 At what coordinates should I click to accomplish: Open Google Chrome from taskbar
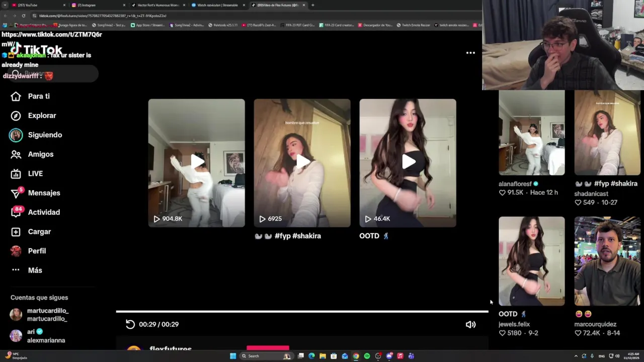[356, 356]
